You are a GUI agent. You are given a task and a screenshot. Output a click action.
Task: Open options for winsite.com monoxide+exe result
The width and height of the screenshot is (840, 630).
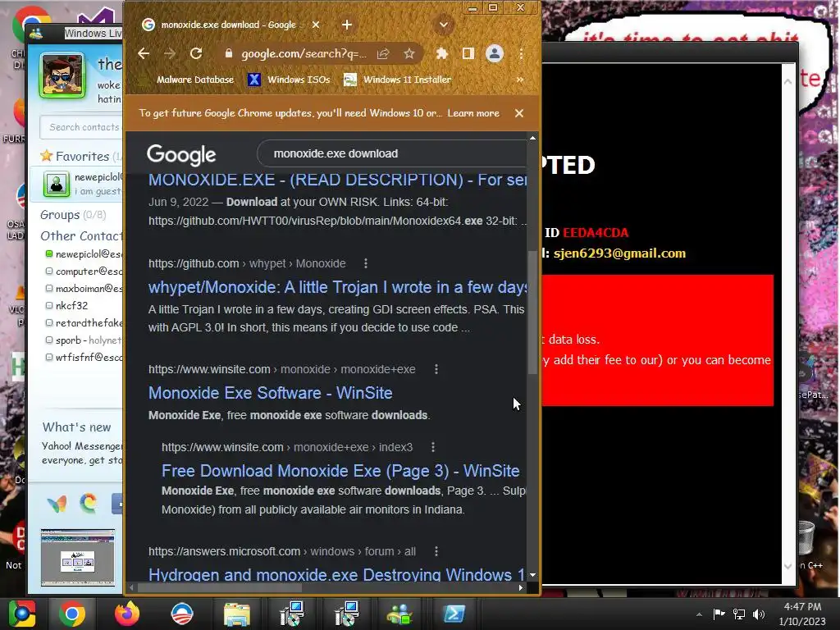(436, 369)
